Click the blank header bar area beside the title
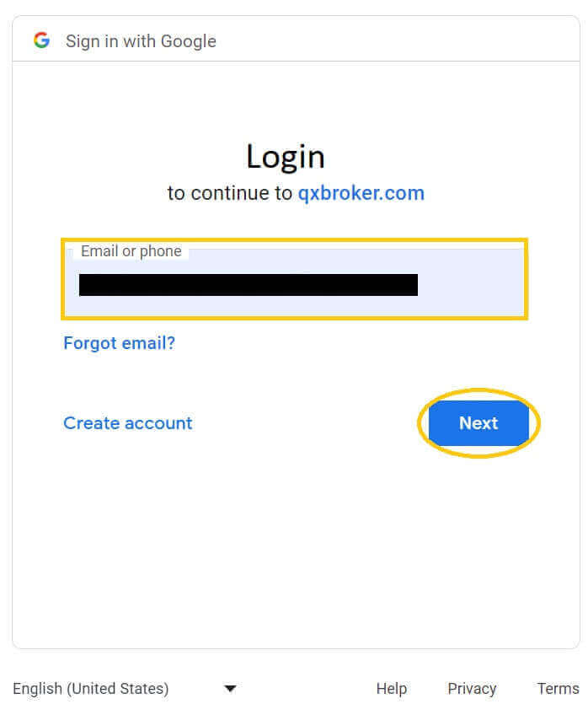The width and height of the screenshot is (588, 704). tap(395, 40)
